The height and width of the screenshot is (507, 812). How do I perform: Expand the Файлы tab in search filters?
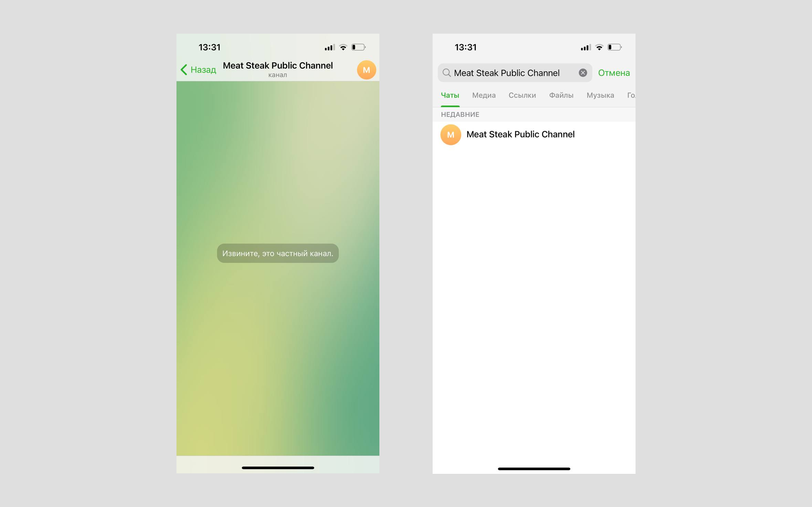pos(561,94)
